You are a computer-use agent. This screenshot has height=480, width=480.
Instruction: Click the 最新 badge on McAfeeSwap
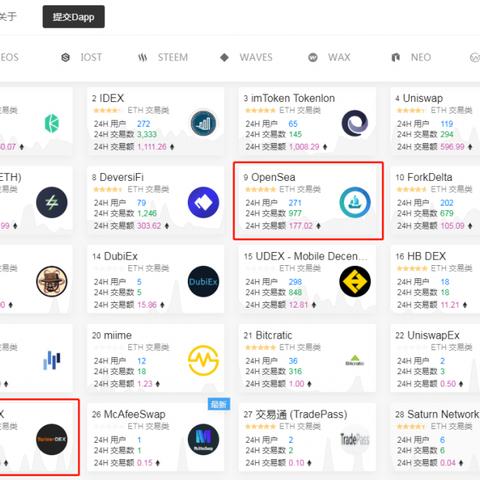(219, 404)
